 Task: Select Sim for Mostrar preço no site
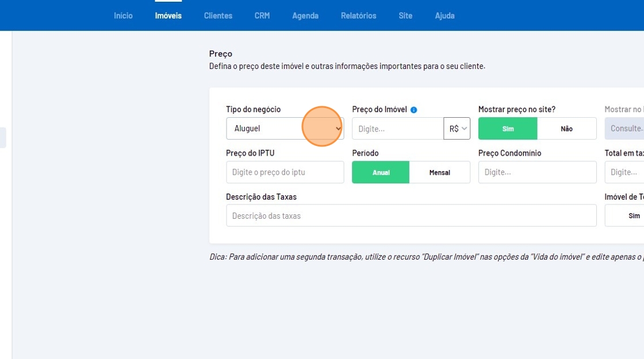click(508, 129)
